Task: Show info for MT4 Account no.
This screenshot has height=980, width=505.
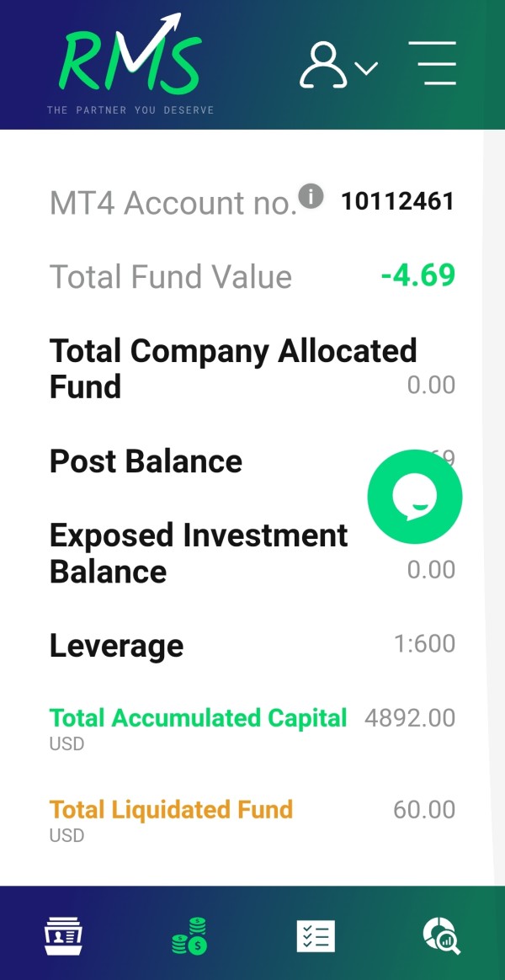Action: tap(311, 197)
